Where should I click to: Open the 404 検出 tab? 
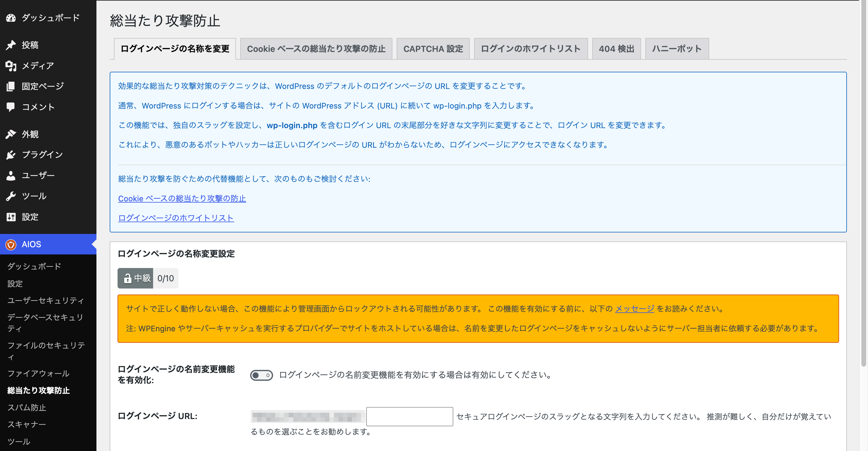(x=616, y=49)
